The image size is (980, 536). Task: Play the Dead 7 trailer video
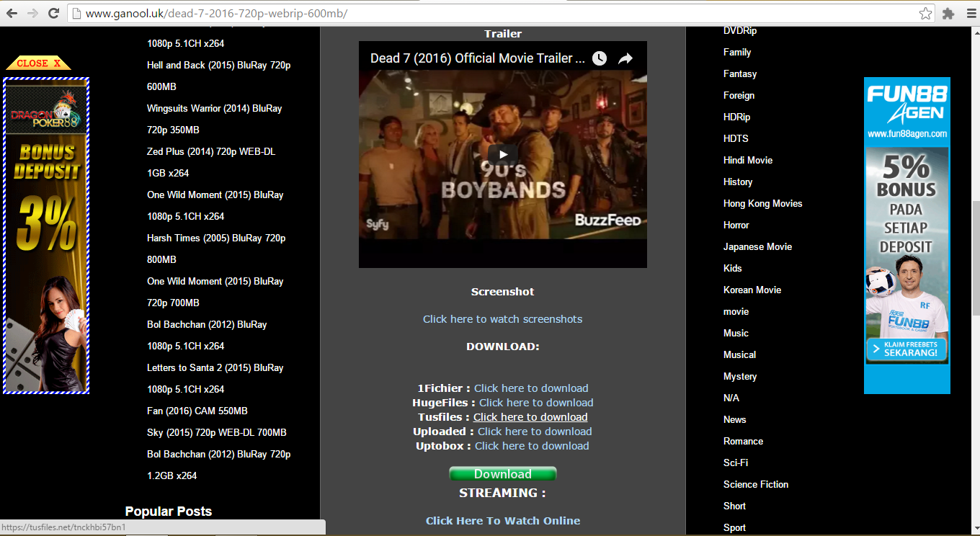(x=503, y=153)
